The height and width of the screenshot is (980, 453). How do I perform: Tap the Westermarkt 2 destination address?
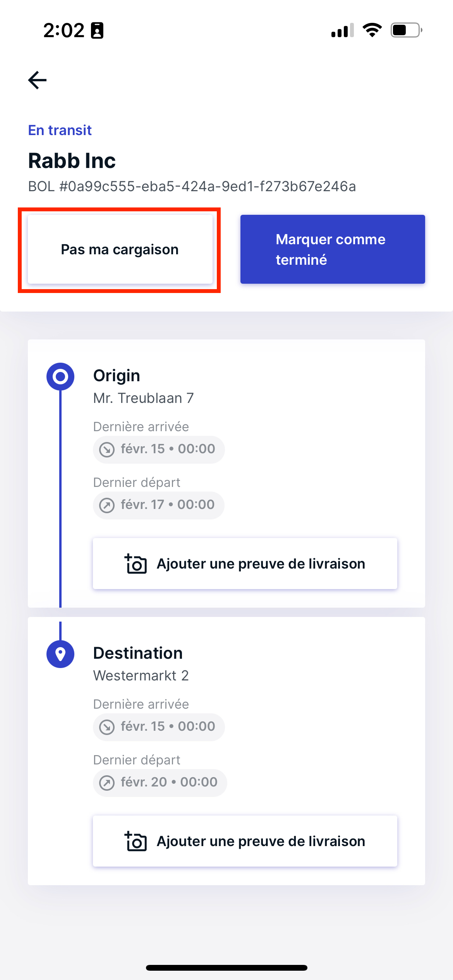click(x=141, y=675)
